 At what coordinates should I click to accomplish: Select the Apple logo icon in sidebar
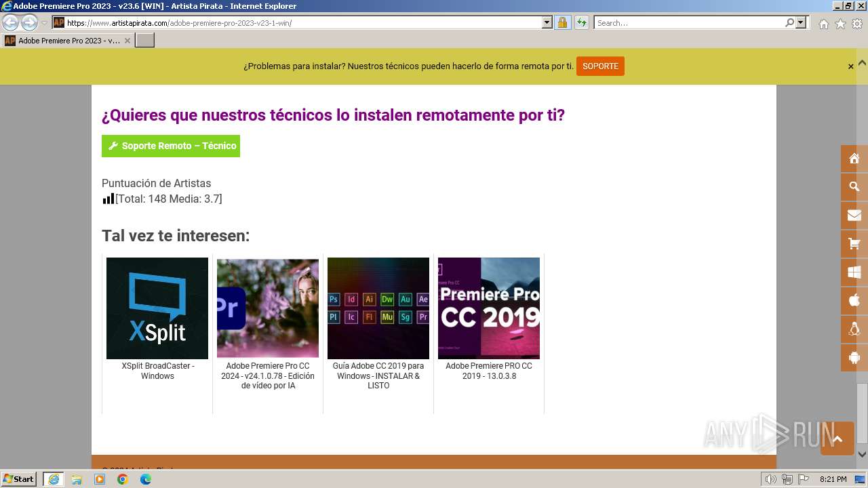854,300
